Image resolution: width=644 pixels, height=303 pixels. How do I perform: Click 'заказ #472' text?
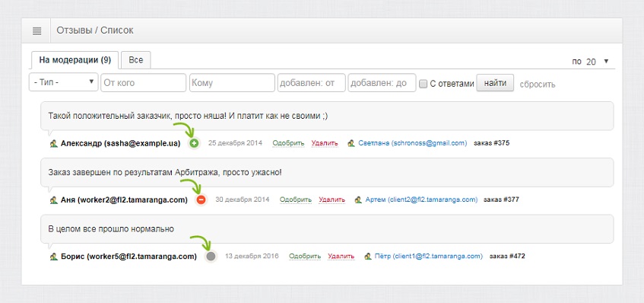pyautogui.click(x=507, y=256)
